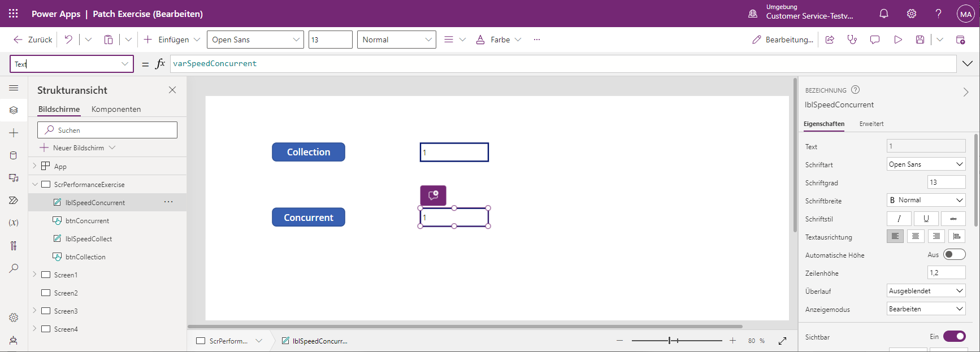Click the publish icon
Screen dimensions: 980x352
pos(960,40)
